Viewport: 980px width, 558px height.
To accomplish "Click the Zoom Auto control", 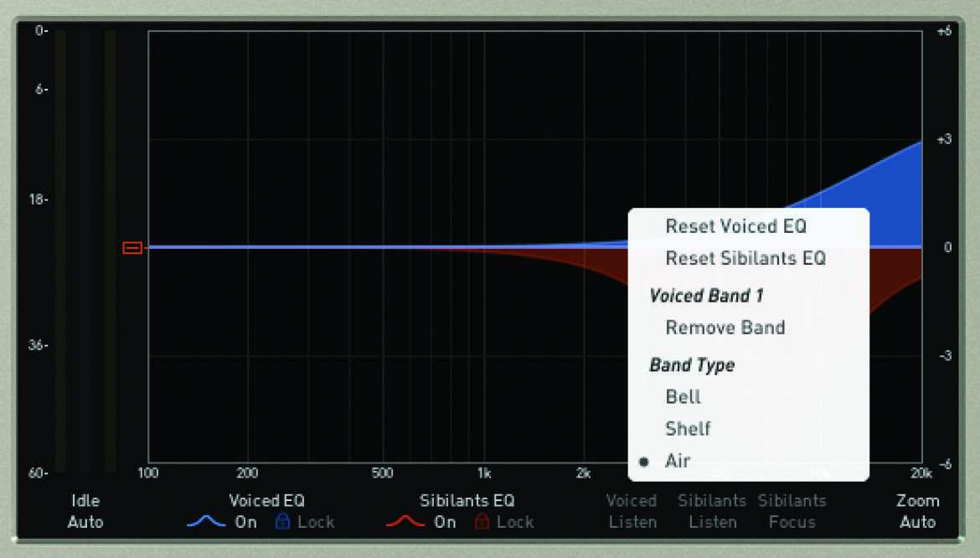I will tap(917, 511).
